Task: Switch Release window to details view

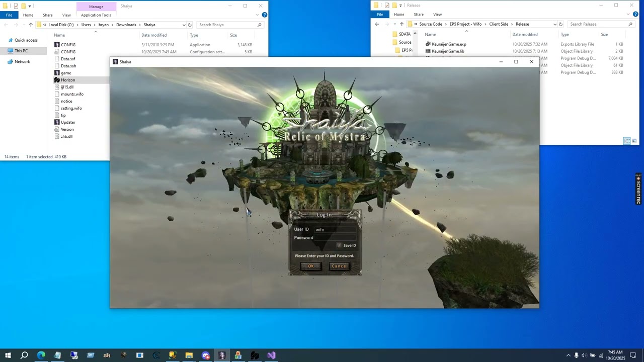Action: (x=627, y=141)
